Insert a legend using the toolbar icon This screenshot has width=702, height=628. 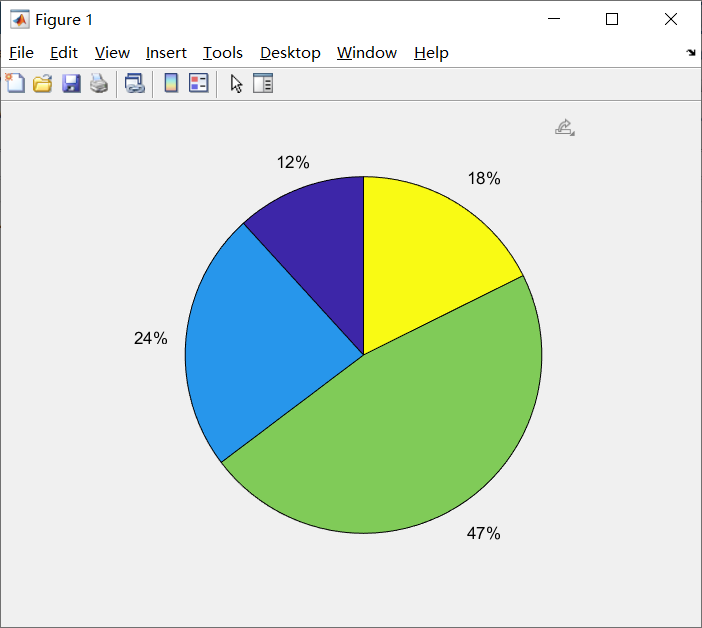click(x=199, y=83)
